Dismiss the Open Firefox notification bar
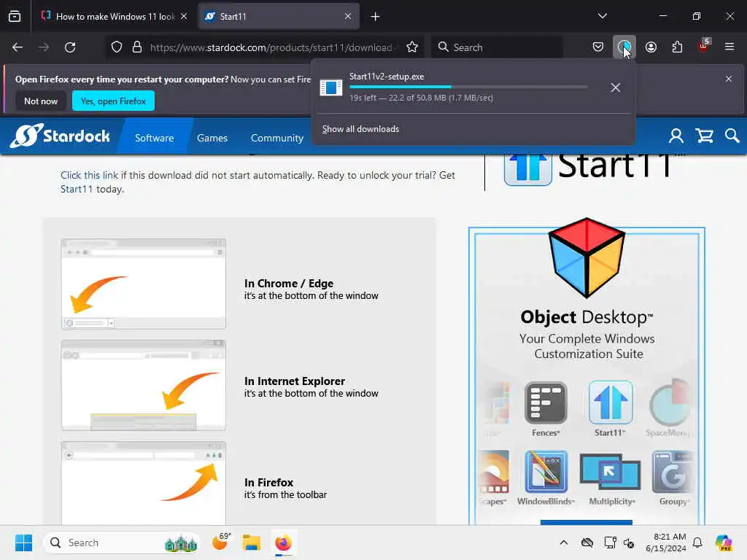 [729, 79]
